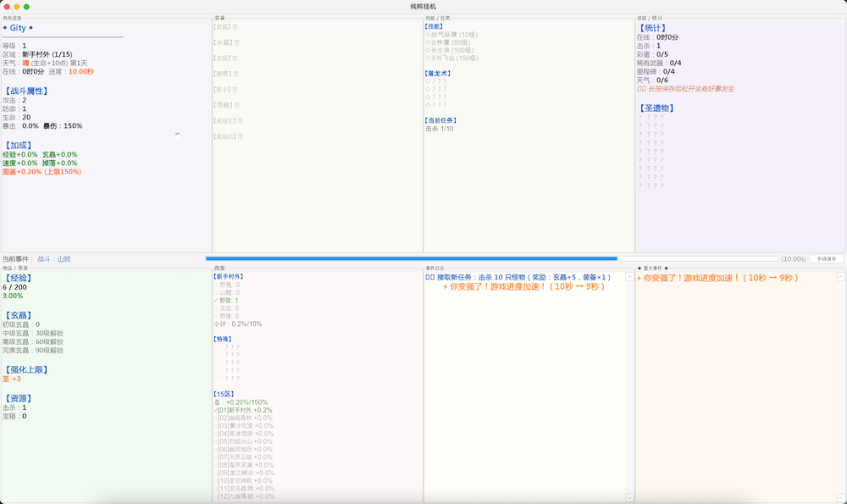Click the 区域 新手村外 (1/15) line
847x504 pixels.
click(37, 54)
